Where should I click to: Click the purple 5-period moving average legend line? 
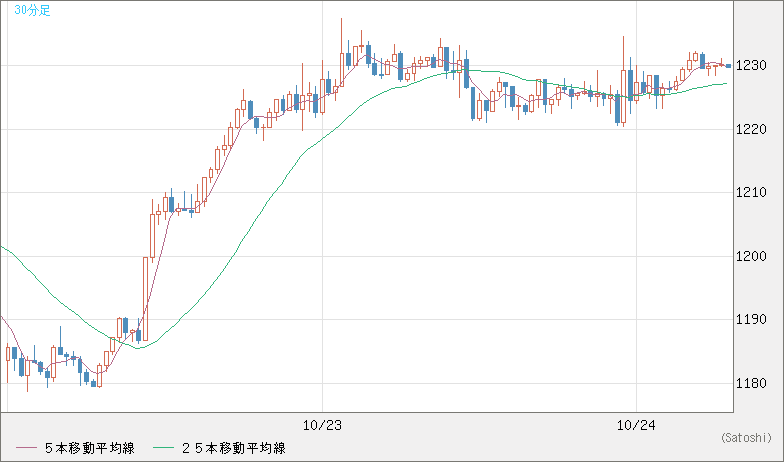[26, 448]
